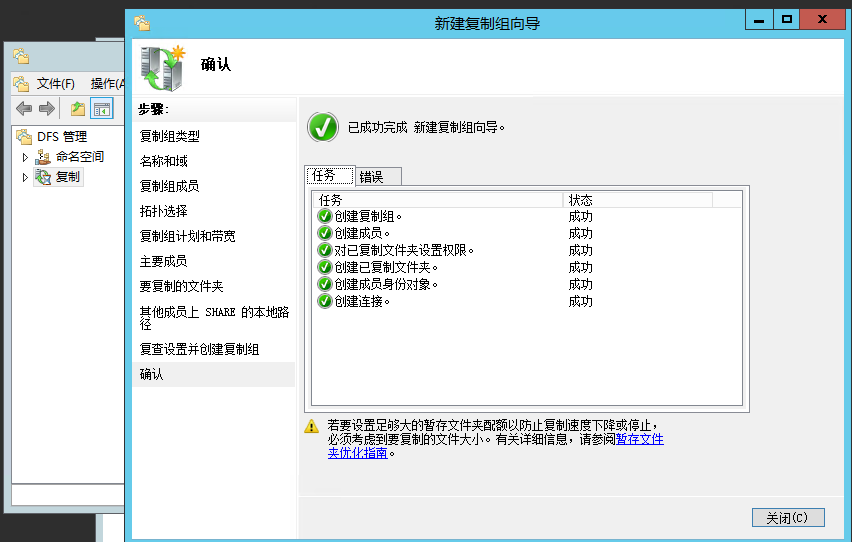The width and height of the screenshot is (852, 542).
Task: Click the 任务 column header
Action: click(x=438, y=200)
